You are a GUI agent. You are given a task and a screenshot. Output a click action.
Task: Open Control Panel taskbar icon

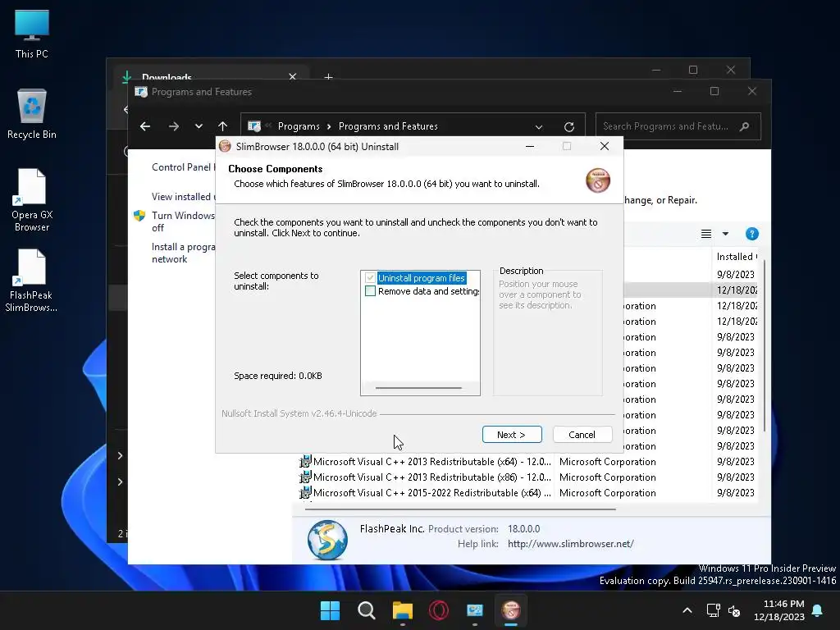tap(475, 610)
